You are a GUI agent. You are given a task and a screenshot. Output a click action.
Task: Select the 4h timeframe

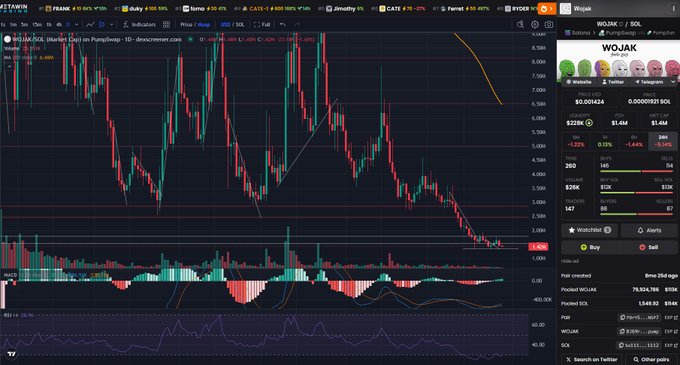pos(59,25)
